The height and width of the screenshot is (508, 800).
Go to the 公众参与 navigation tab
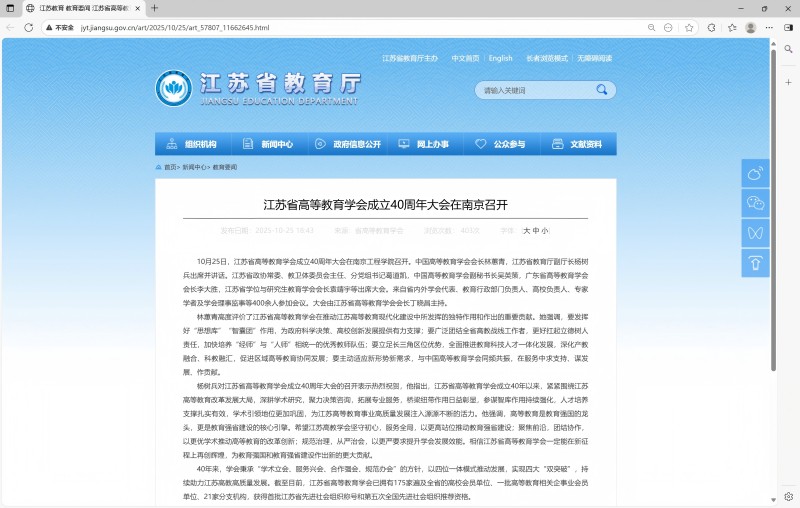[501, 144]
